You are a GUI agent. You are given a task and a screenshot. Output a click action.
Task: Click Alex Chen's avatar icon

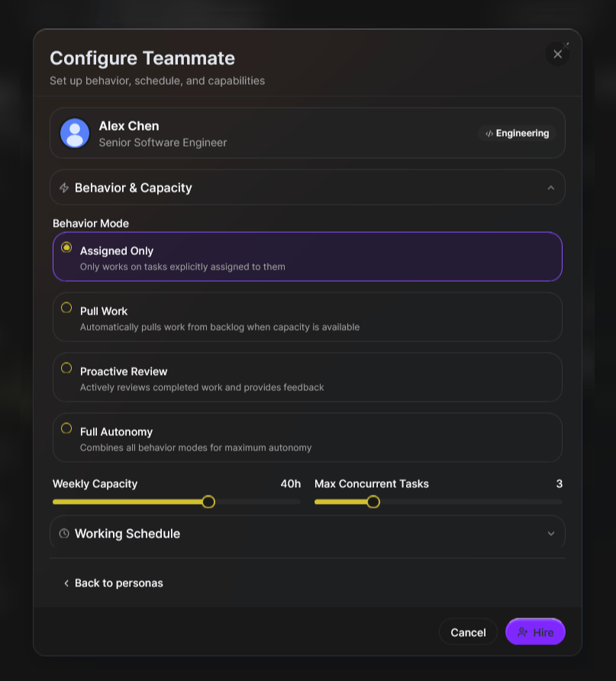coord(75,133)
